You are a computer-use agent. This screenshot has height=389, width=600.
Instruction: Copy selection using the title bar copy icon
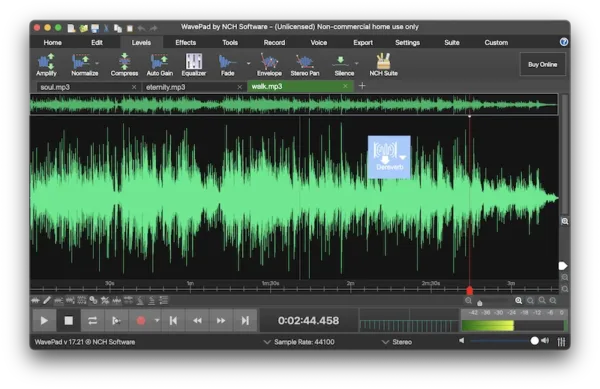point(117,28)
